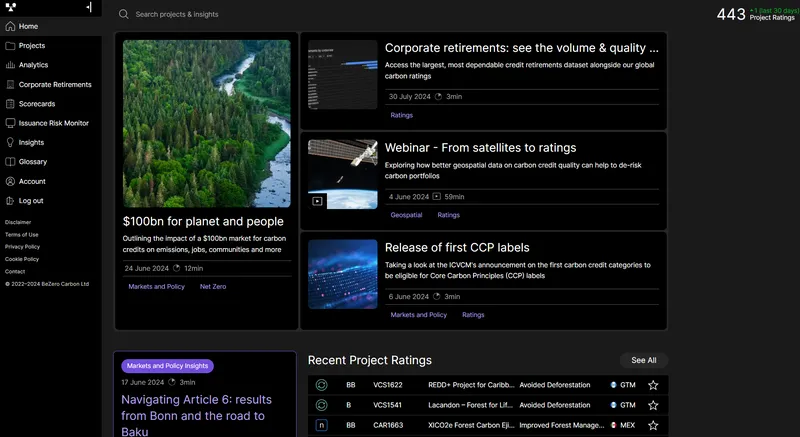Click the Analytics bar chart icon
The image size is (800, 437).
[10, 65]
